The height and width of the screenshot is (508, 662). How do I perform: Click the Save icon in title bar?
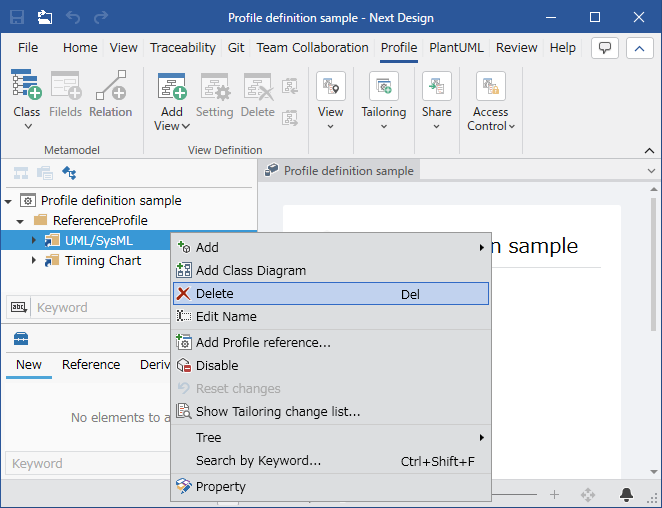[17, 17]
